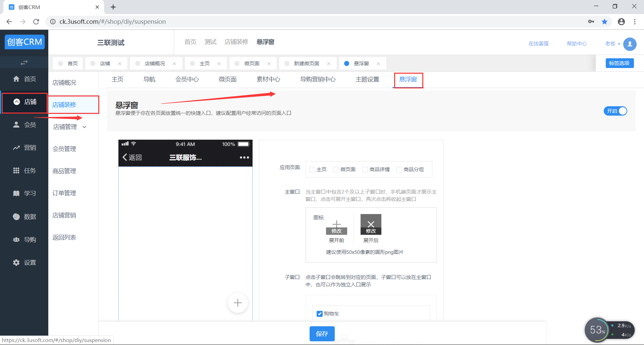
Task: Open browser three-dot menu
Action: 635,22
